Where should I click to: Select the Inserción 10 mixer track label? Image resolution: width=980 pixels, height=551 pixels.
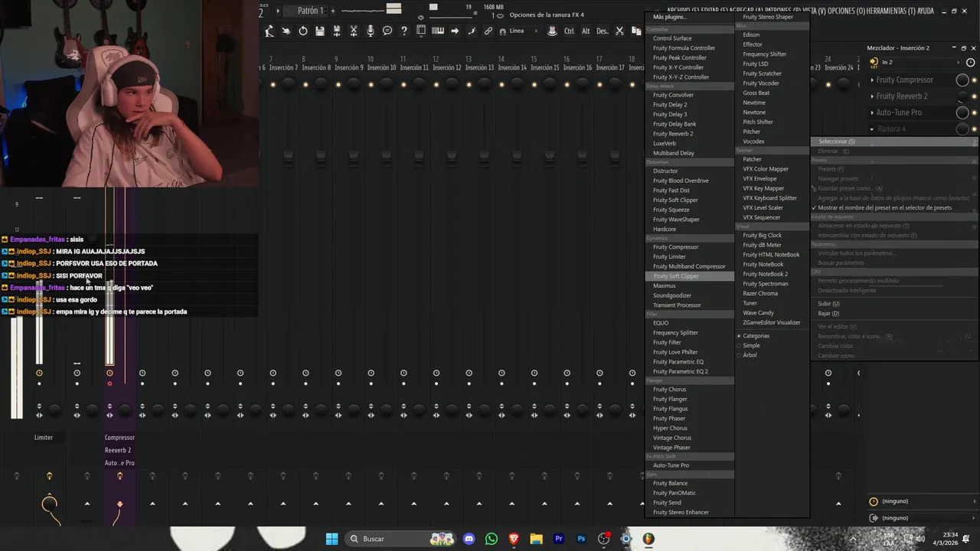(382, 67)
